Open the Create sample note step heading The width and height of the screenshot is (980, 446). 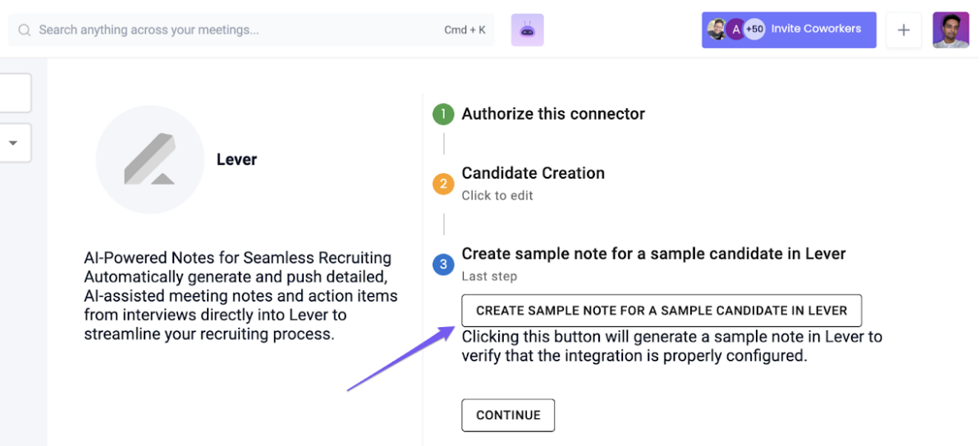click(x=654, y=253)
